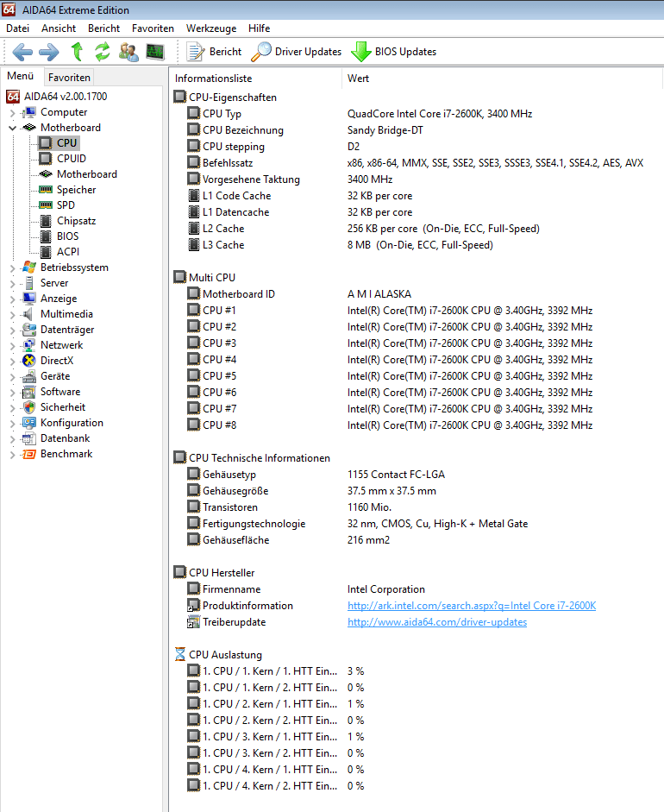This screenshot has width=664, height=812.
Task: Open the users toolbar icon
Action: 128,52
